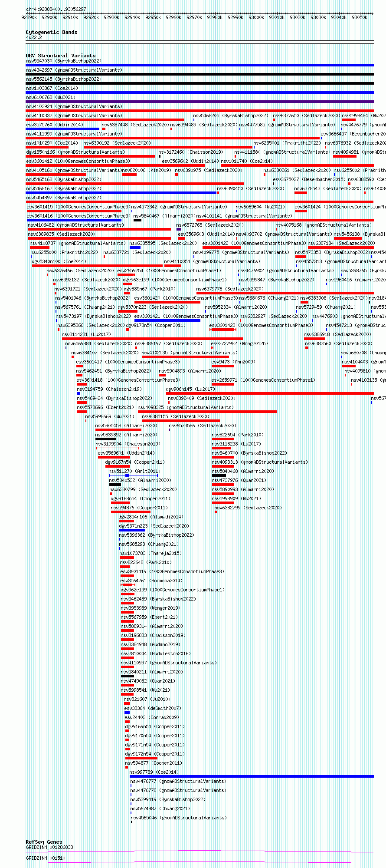Open esv9473 (Ahn2009) variant

click(233, 362)
